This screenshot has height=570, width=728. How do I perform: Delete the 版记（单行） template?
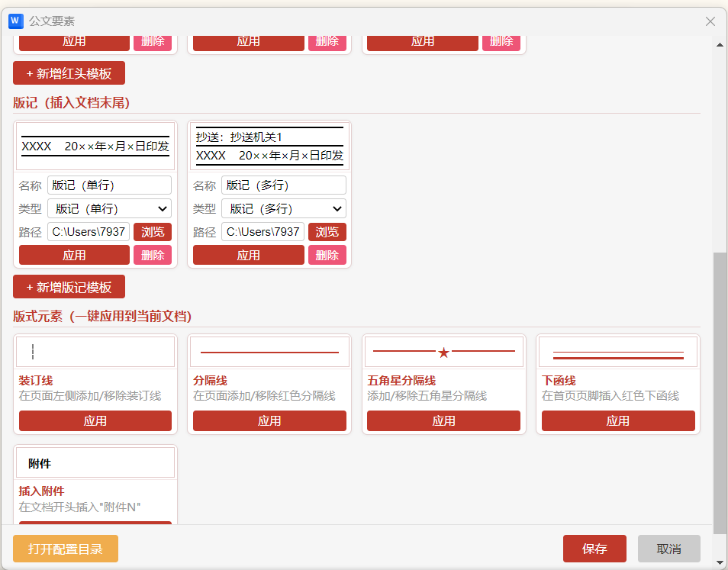coord(153,255)
